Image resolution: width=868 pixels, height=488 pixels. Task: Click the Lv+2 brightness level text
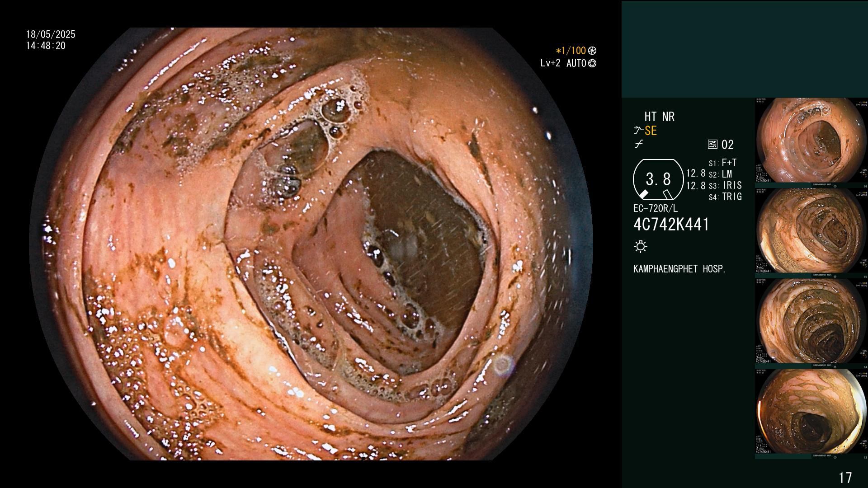click(x=550, y=63)
